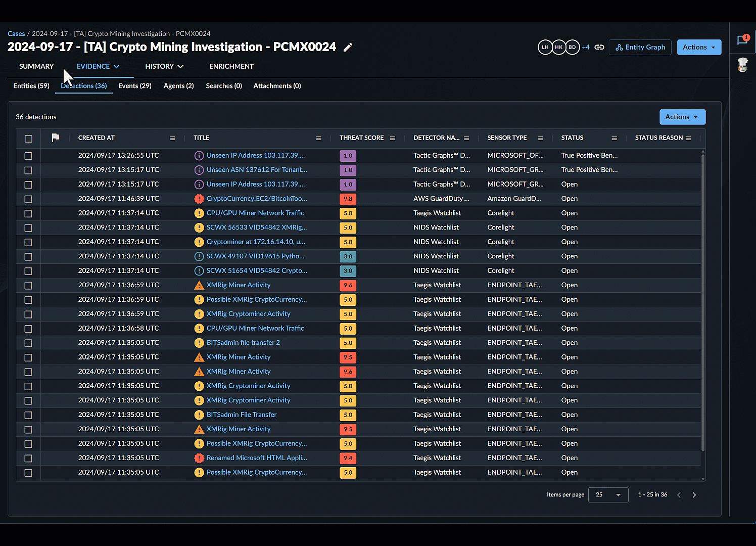
Task: Check the Renamed Microsoft HTML Appli row
Action: (28, 459)
